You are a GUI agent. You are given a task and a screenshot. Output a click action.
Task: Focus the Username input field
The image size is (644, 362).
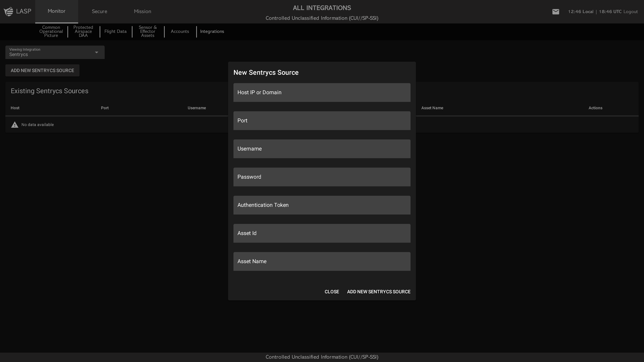coord(322,149)
